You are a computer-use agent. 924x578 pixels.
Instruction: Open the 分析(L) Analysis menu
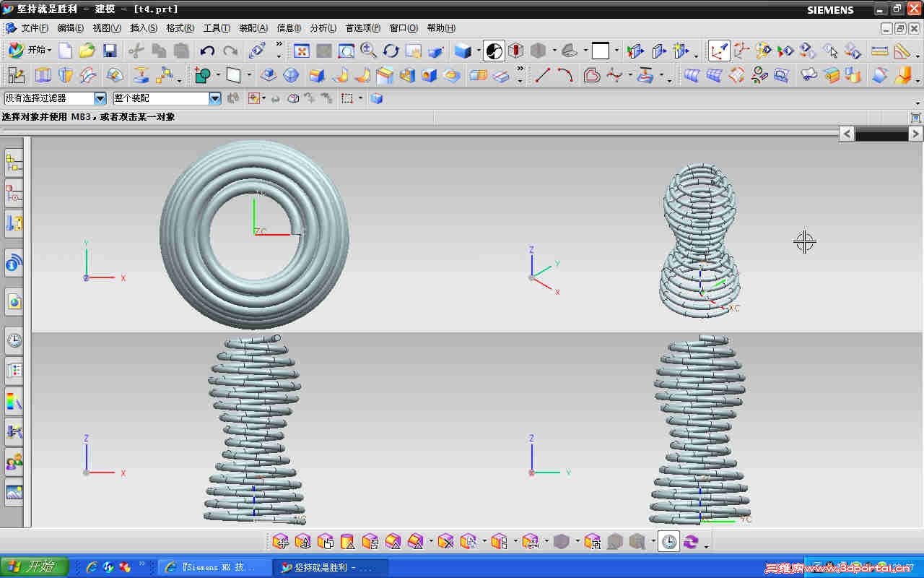(323, 28)
